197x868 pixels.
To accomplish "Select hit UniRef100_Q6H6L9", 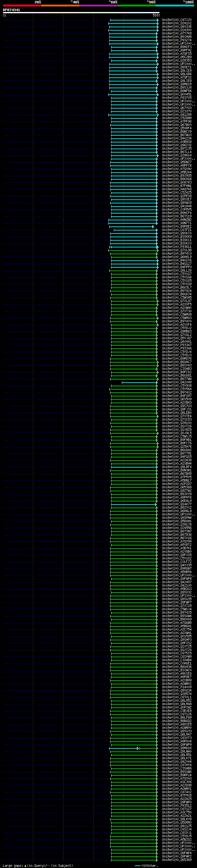I will pos(176,257).
